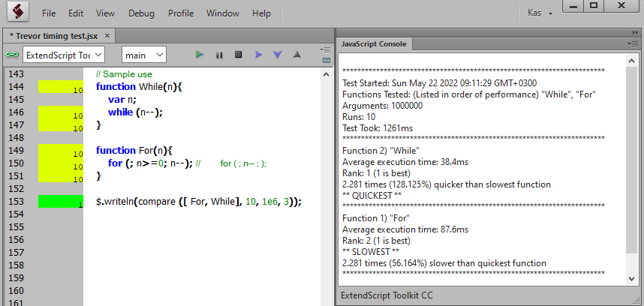Click line number 153 in the gutter

pos(16,202)
